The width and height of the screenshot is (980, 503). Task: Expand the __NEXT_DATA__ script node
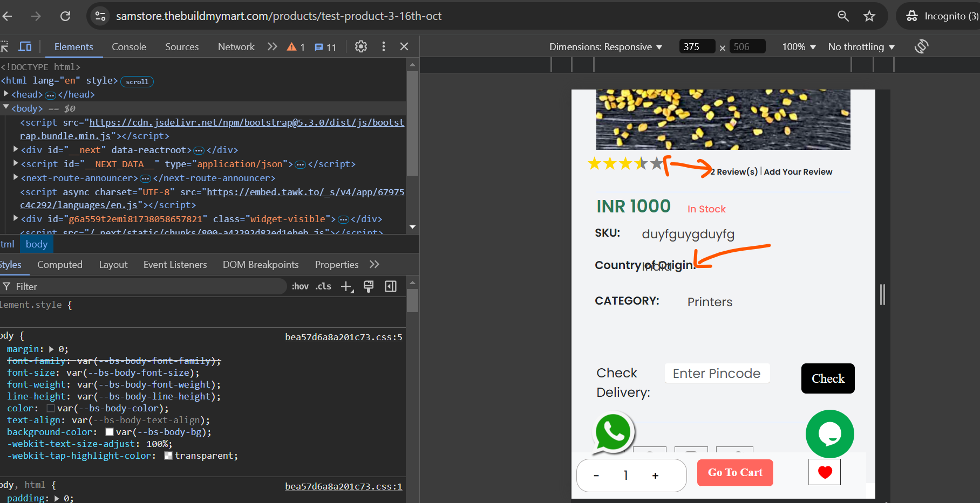click(16, 163)
